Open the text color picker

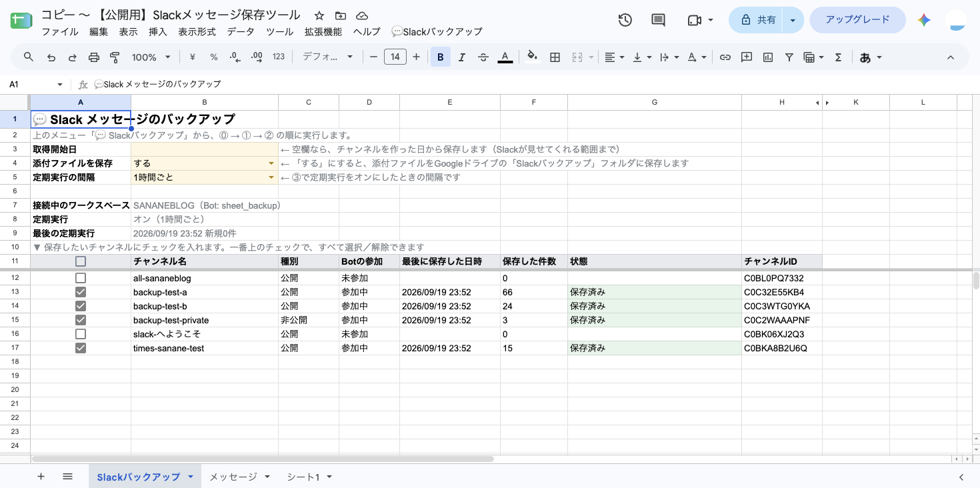(x=505, y=57)
